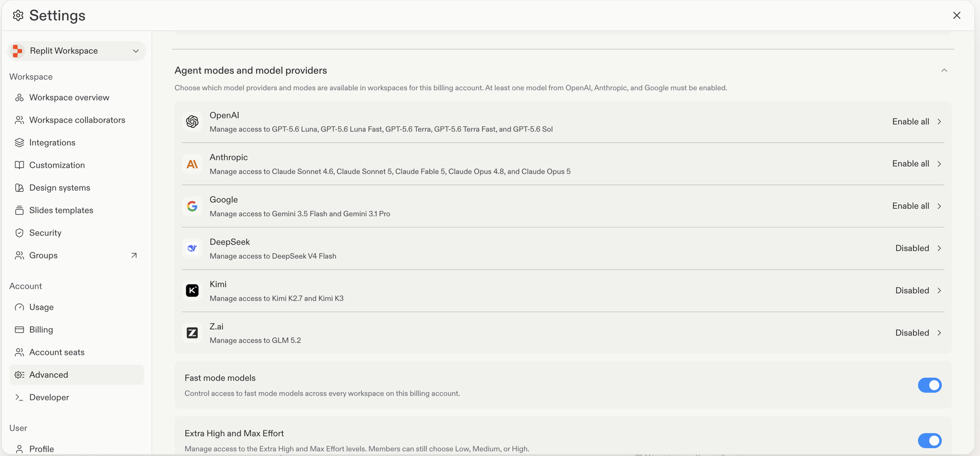Close the Settings dialog
This screenshot has height=456, width=980.
click(956, 15)
